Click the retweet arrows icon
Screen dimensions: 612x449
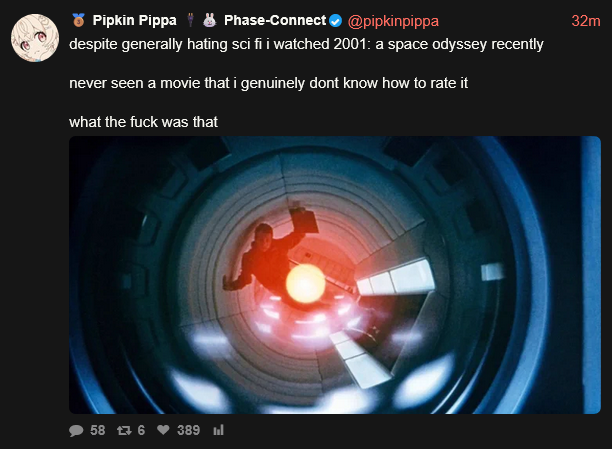coord(124,430)
